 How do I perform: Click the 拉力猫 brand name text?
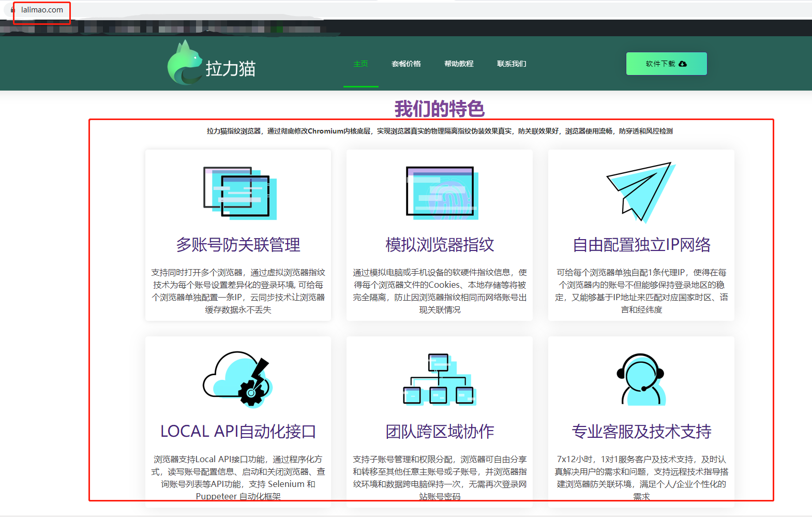231,68
